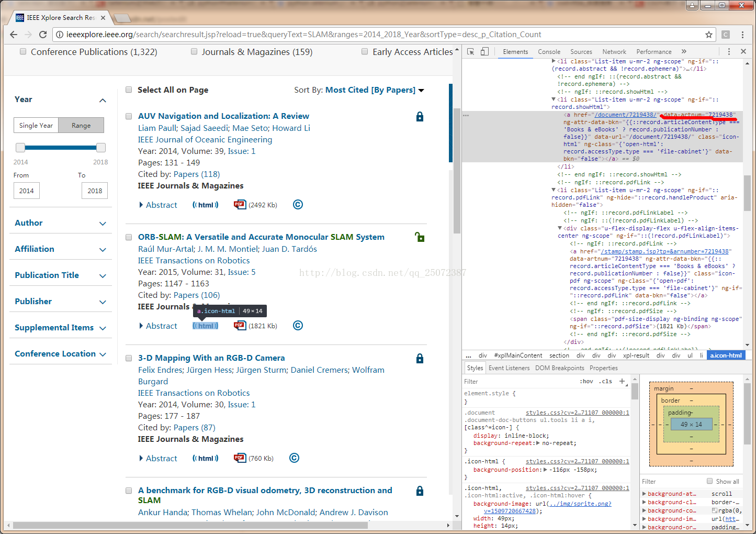The image size is (756, 534).
Task: Download the 1821 Kb ORB-SLAM PDF
Action: [x=240, y=326]
